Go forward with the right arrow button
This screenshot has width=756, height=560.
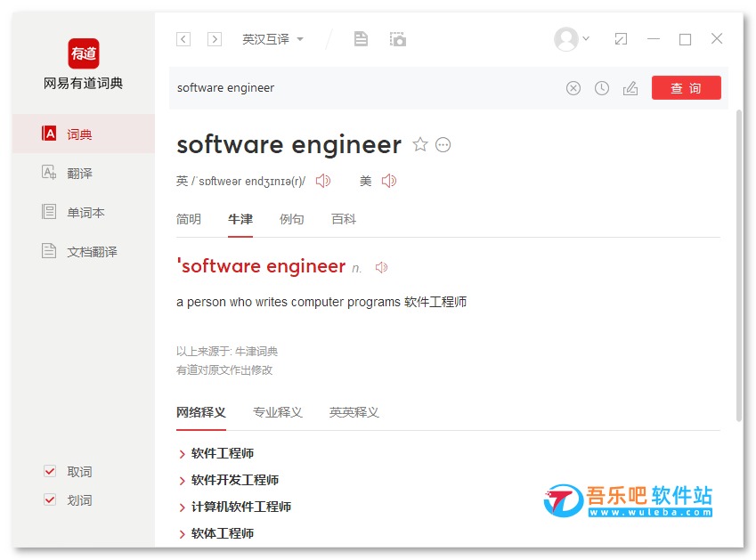[x=215, y=39]
